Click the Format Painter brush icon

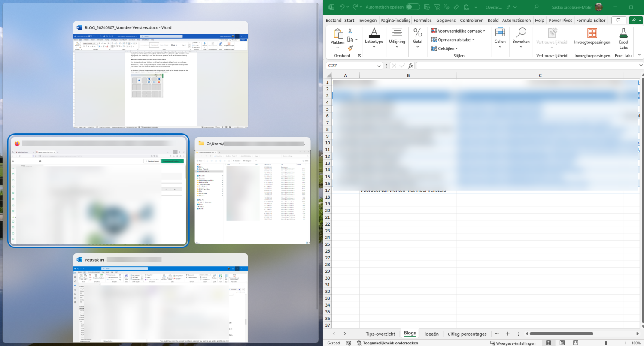(x=350, y=48)
